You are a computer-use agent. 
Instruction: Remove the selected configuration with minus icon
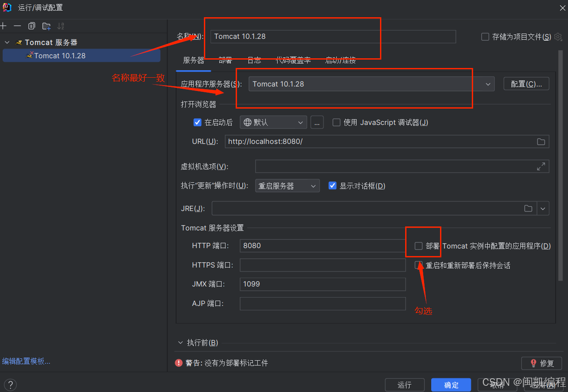click(17, 26)
